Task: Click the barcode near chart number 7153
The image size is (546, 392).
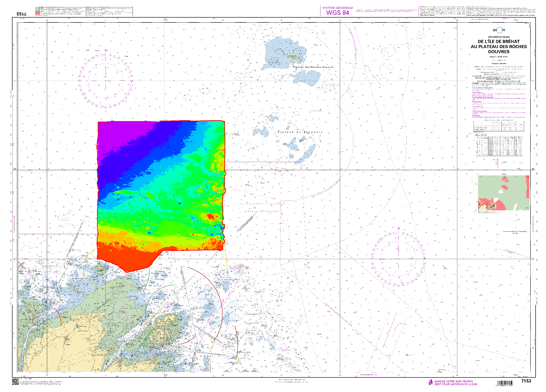Action: click(x=505, y=383)
